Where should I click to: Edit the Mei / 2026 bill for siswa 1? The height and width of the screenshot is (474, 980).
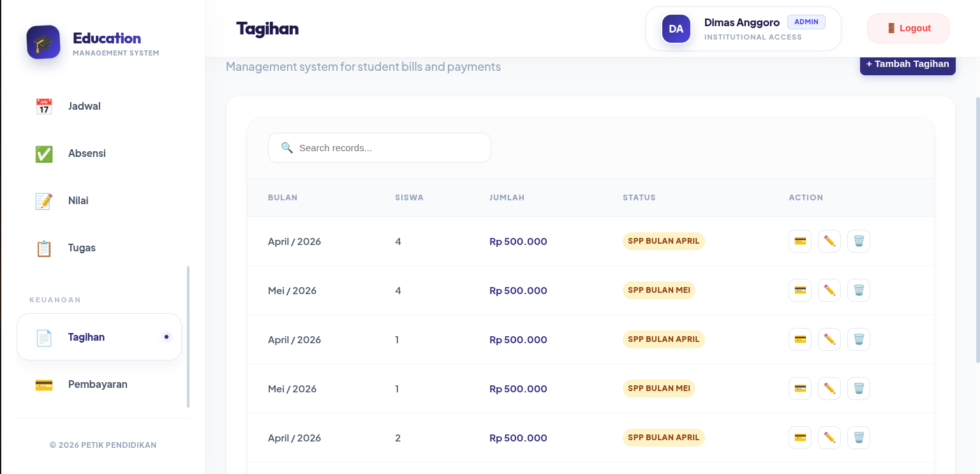point(829,389)
